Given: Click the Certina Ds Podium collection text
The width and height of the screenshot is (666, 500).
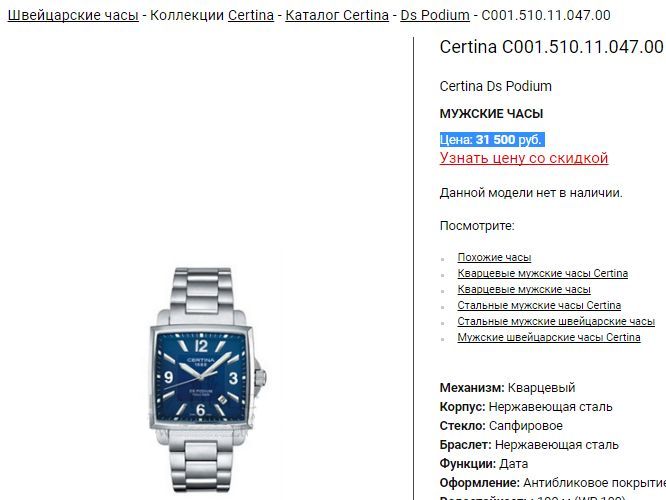Looking at the screenshot, I should tap(495, 86).
